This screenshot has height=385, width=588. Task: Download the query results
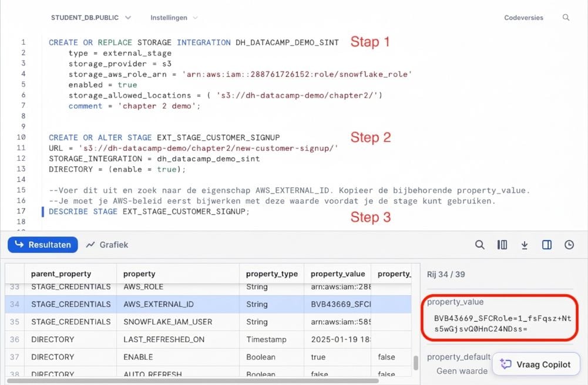point(525,245)
